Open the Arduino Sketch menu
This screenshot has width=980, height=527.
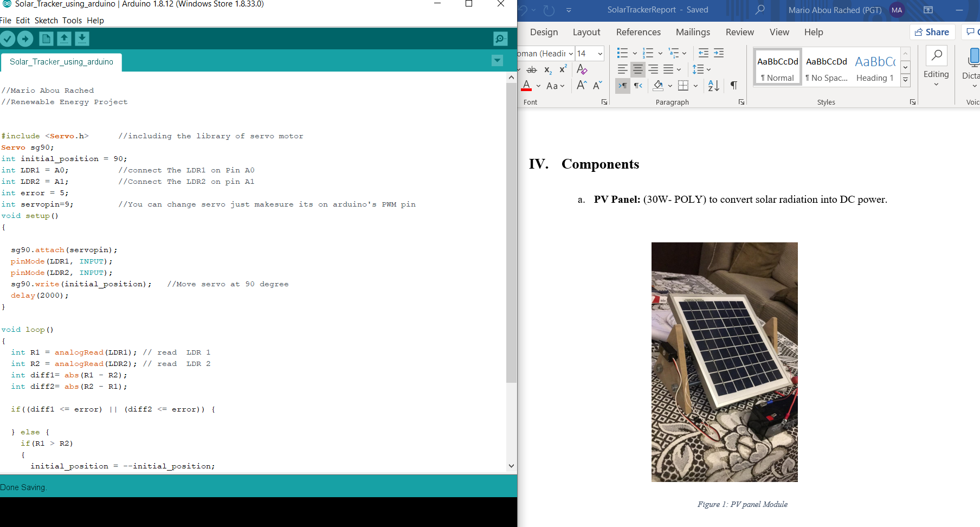pos(46,21)
